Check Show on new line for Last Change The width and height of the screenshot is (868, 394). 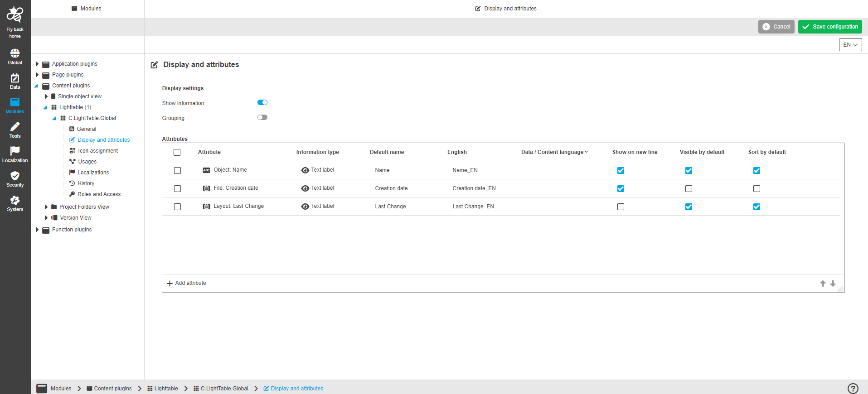[621, 207]
